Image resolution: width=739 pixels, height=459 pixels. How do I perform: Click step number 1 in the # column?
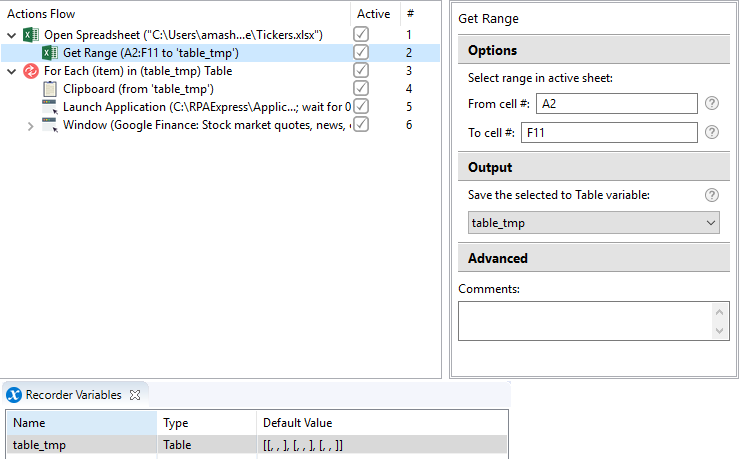pyautogui.click(x=409, y=35)
